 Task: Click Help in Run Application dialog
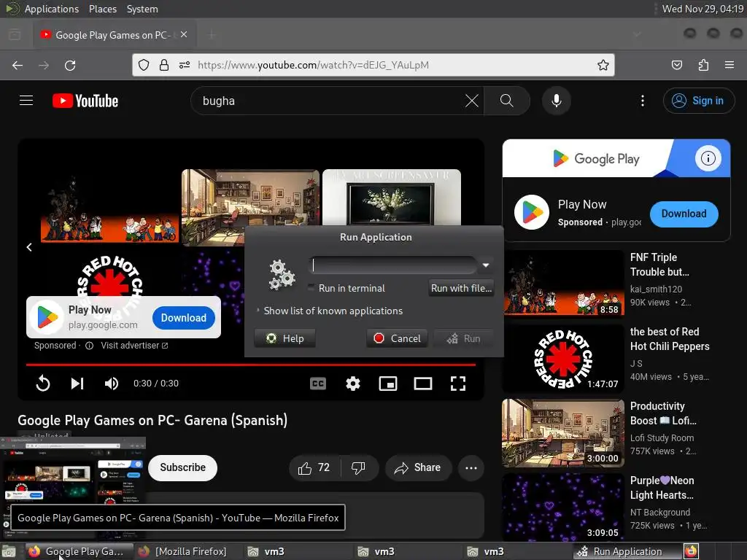[x=285, y=338]
